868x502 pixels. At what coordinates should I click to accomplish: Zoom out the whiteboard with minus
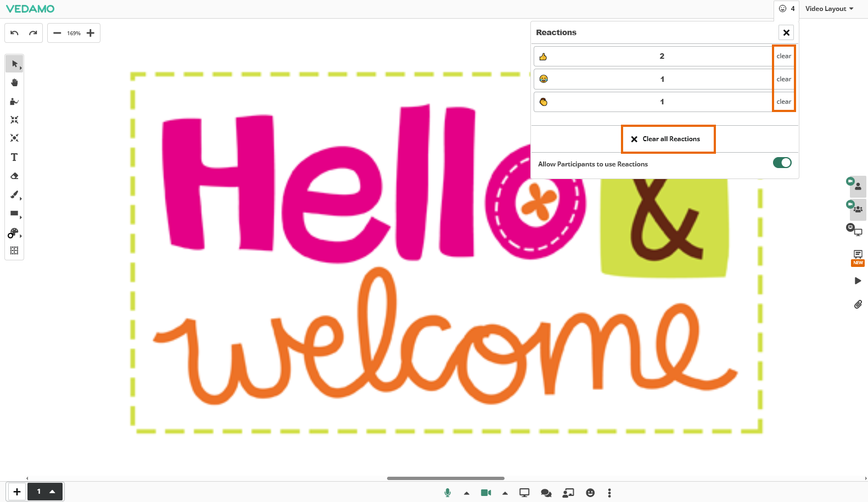coord(57,33)
